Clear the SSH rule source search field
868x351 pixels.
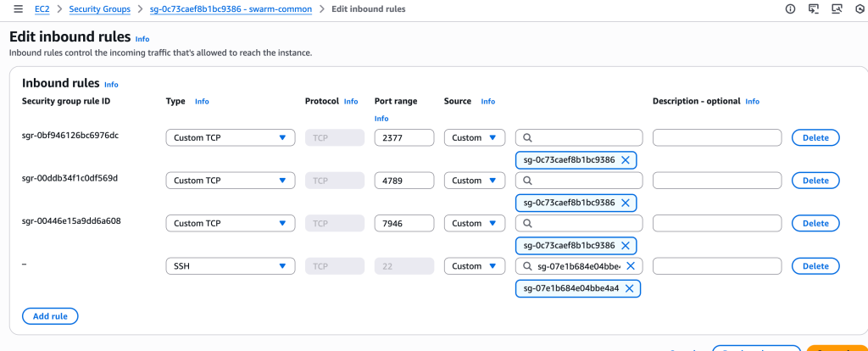tap(630, 266)
